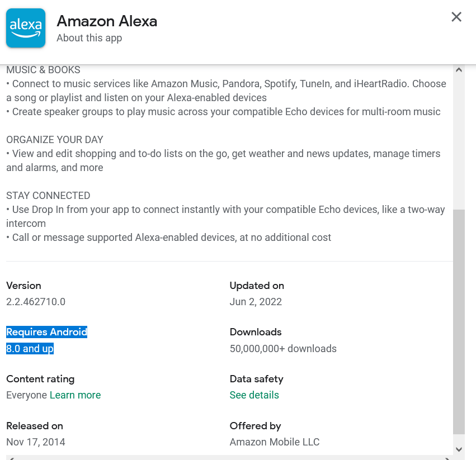This screenshot has height=460, width=476.
Task: Click the STAY CONNECTED heading
Action: coord(48,196)
